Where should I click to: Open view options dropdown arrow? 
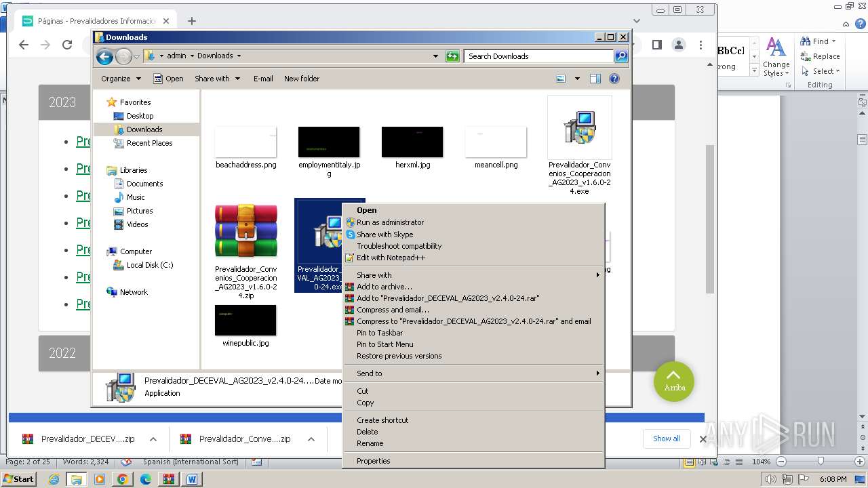coord(577,79)
